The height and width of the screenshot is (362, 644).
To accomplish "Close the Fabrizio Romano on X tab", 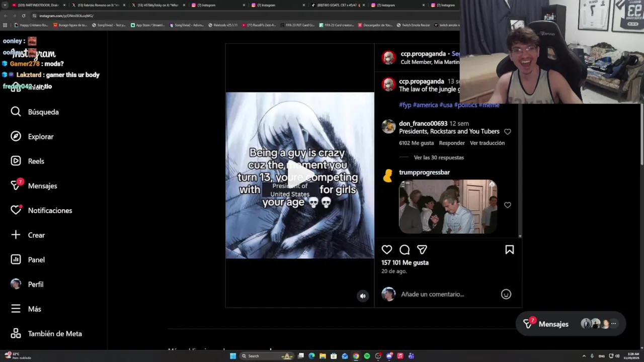I will (124, 5).
